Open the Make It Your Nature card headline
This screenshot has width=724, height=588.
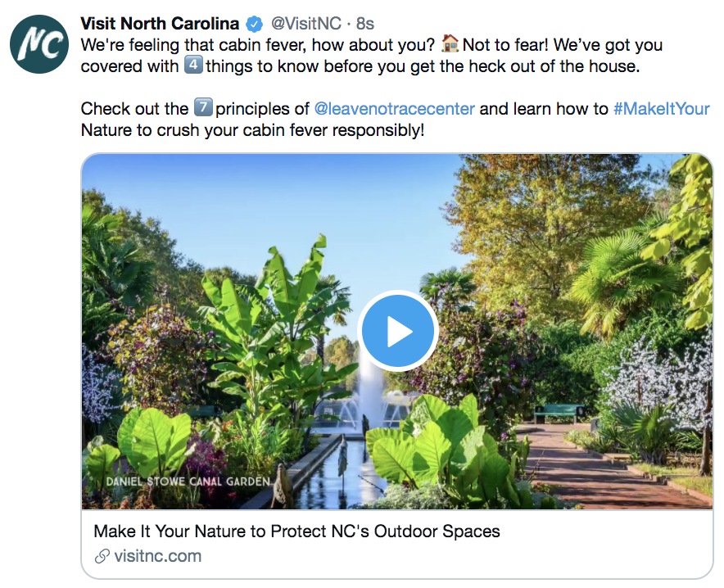click(x=296, y=531)
